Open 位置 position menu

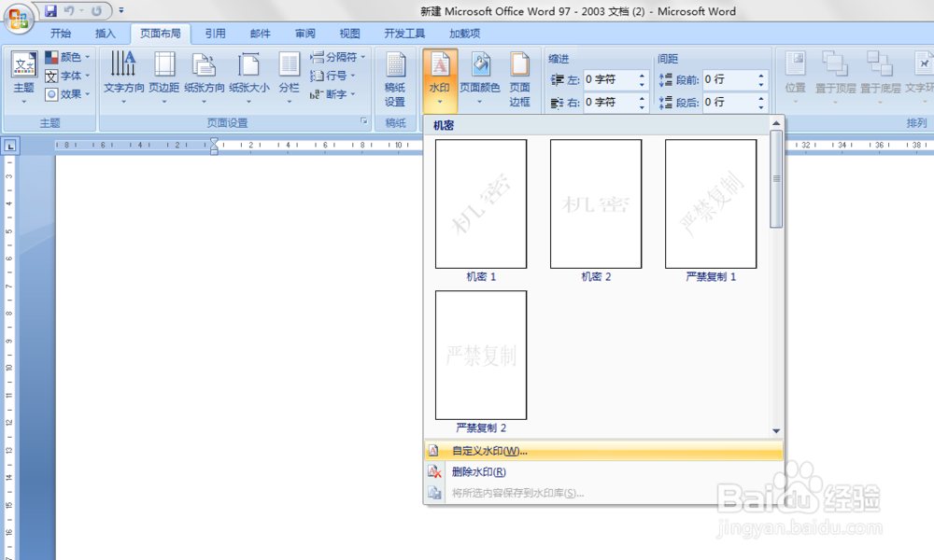pos(795,78)
